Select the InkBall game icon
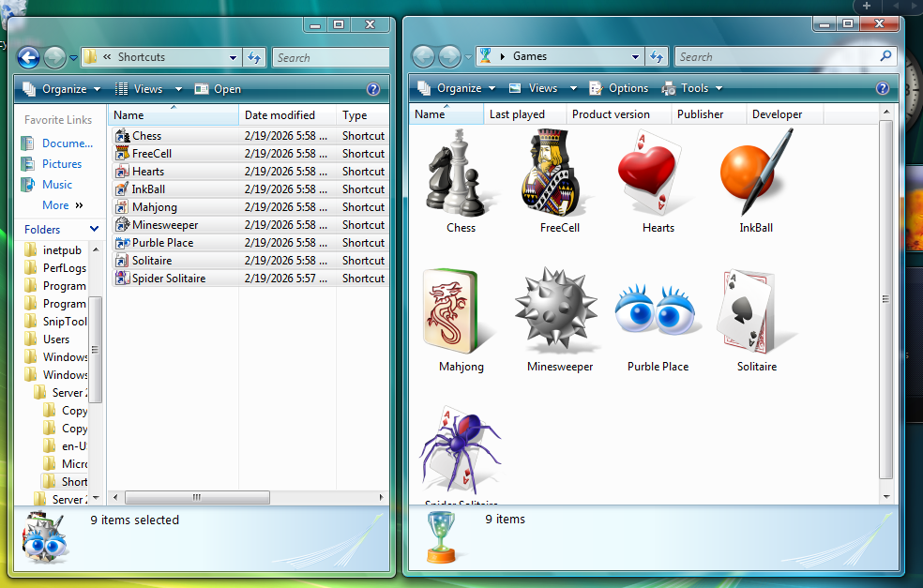 tap(755, 174)
